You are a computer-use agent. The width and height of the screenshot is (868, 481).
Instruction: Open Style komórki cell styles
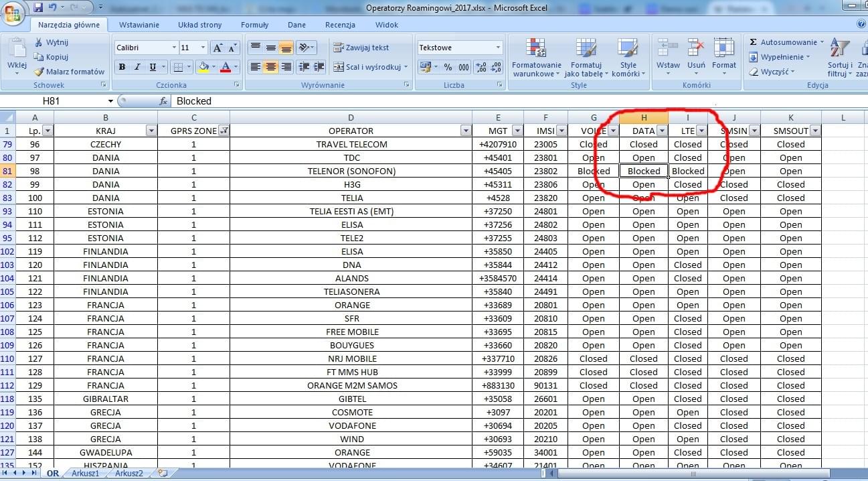coord(628,58)
